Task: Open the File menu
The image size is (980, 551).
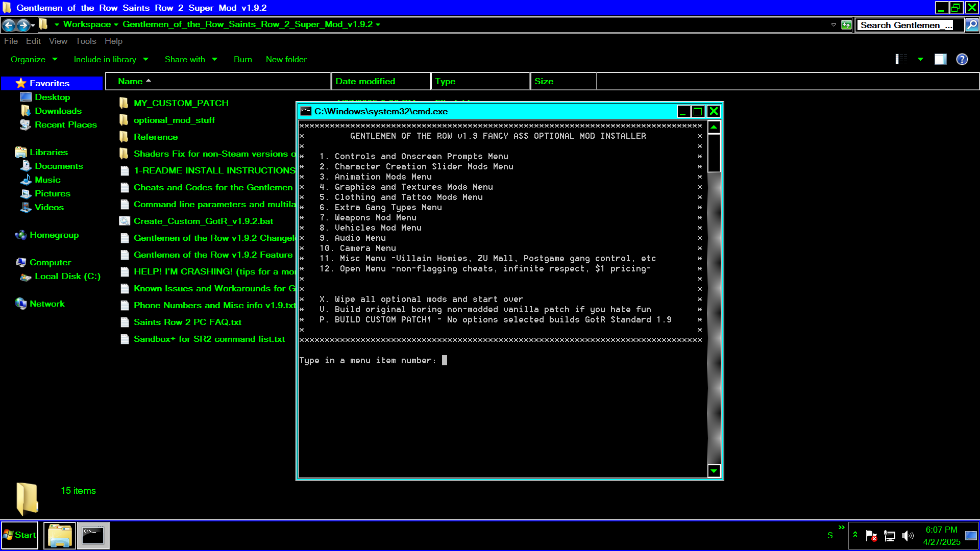Action: 11,41
